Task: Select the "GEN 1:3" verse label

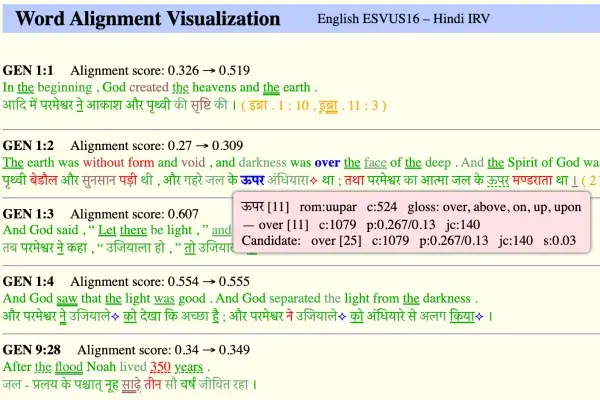Action: click(x=28, y=214)
